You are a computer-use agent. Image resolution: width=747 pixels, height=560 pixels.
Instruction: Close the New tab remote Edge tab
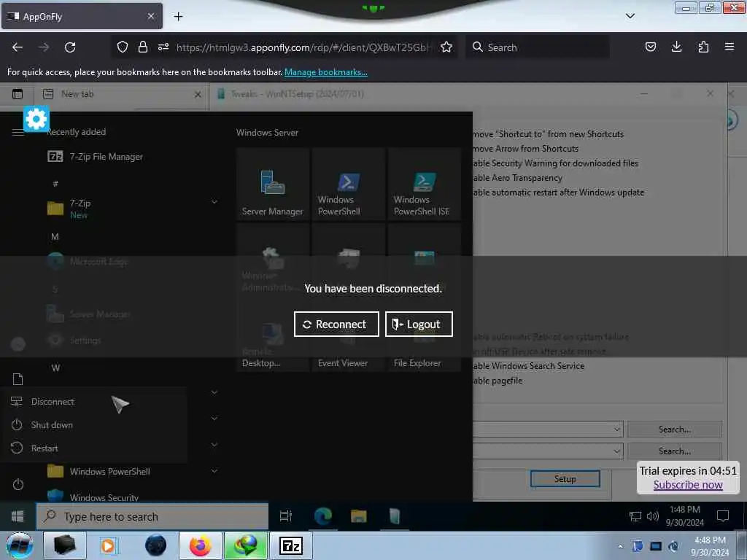(x=198, y=95)
